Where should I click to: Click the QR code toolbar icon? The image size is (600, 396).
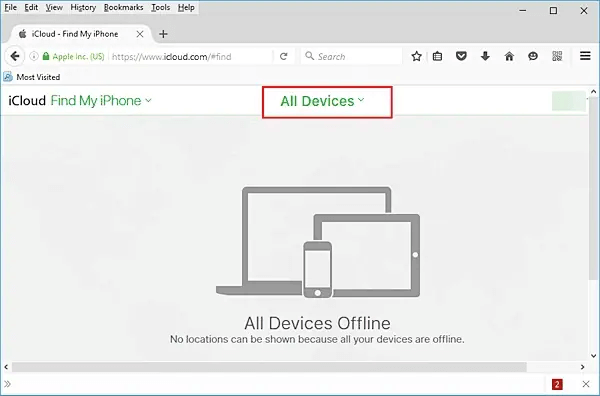[557, 57]
